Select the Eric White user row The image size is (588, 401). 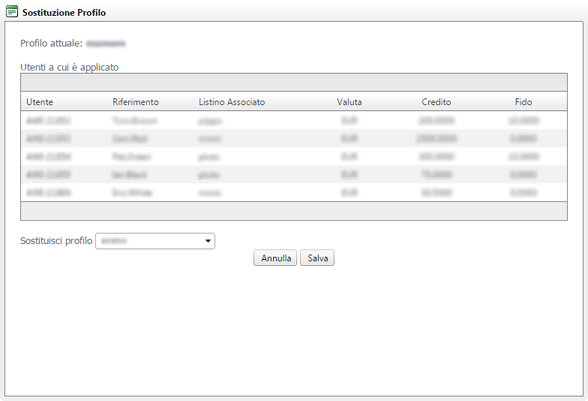tap(294, 192)
